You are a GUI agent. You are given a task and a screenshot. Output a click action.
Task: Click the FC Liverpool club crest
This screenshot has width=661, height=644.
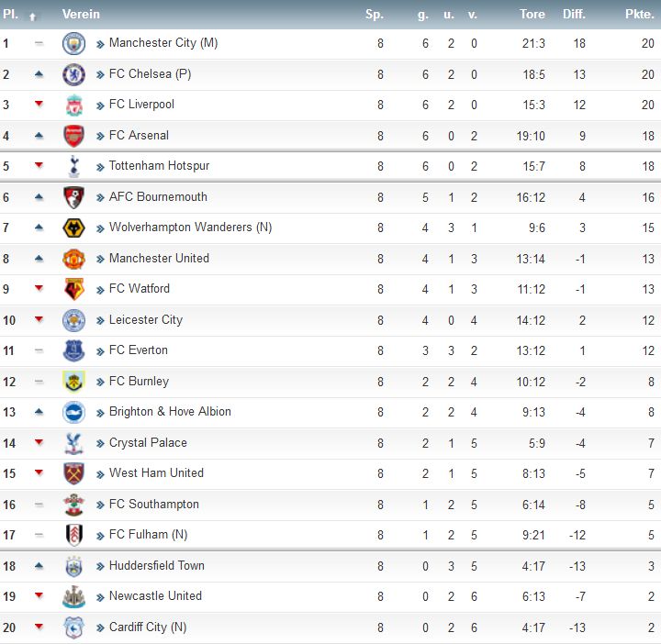tap(73, 105)
